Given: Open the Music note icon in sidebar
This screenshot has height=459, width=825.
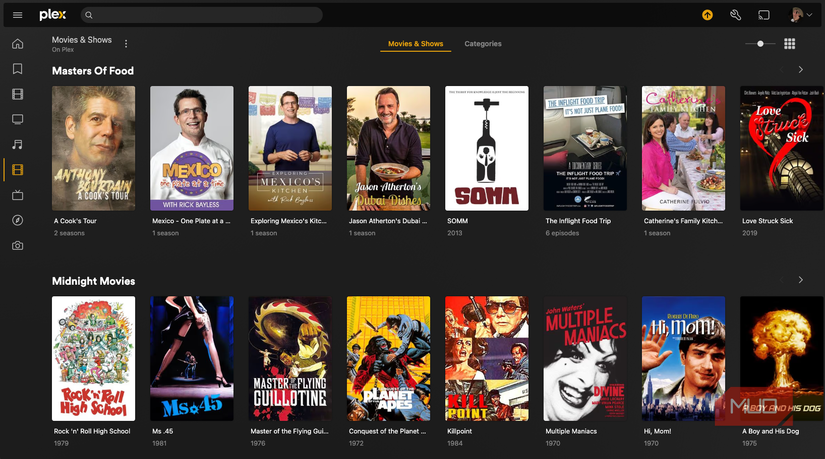Looking at the screenshot, I should click(x=17, y=145).
